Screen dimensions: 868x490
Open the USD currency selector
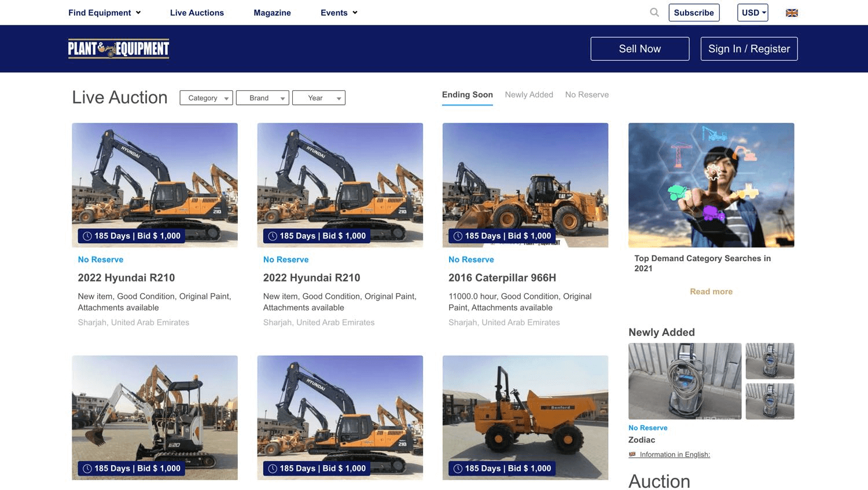tap(753, 13)
